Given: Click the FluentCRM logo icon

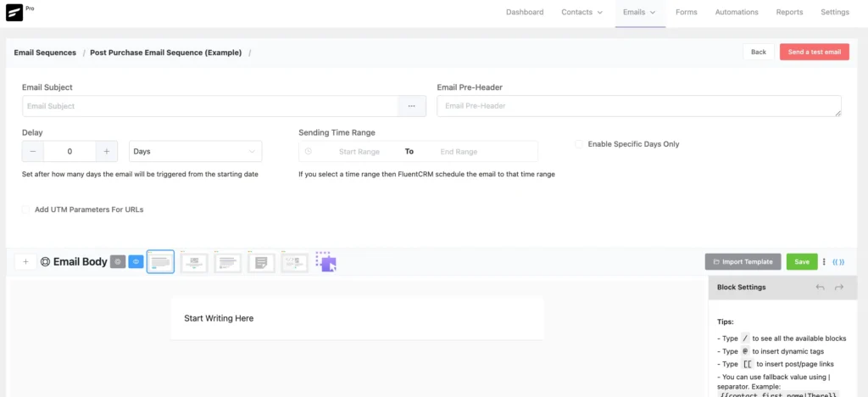Looking at the screenshot, I should (14, 13).
